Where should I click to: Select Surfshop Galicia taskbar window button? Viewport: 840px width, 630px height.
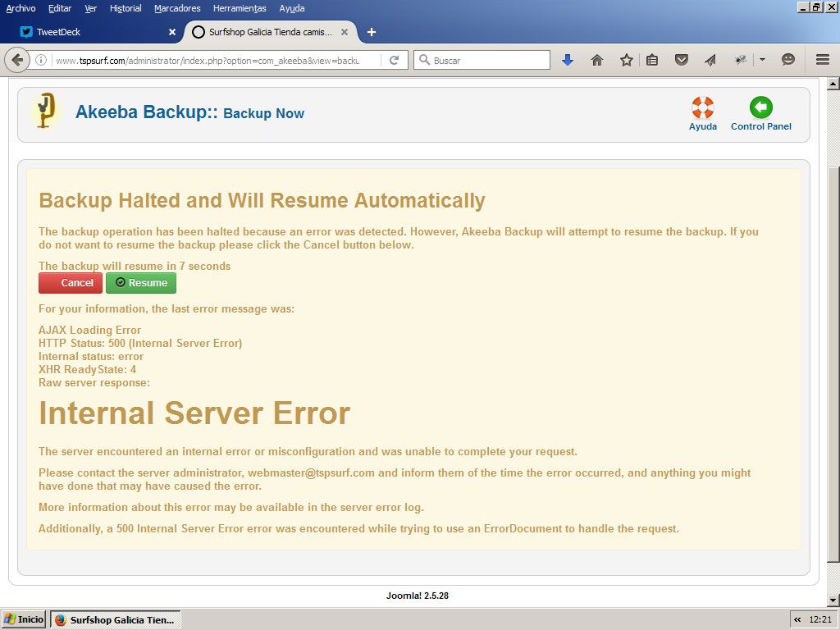(x=116, y=620)
